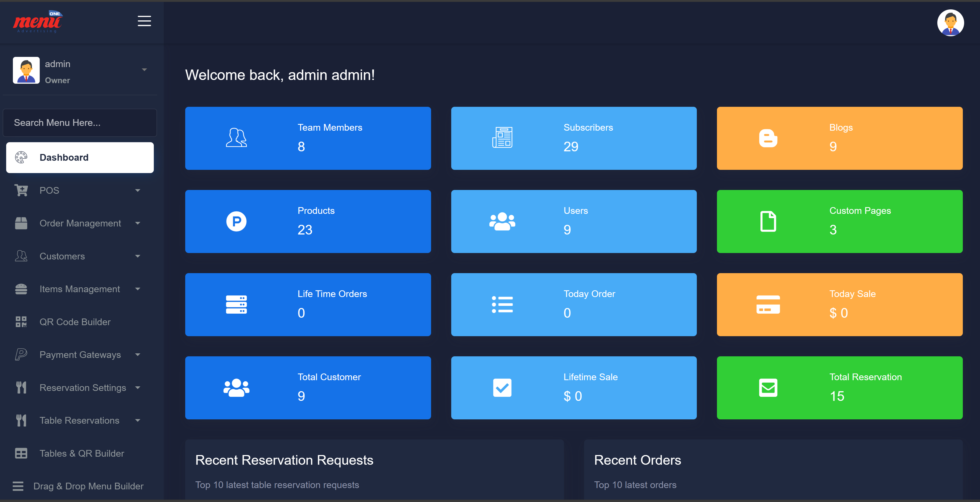
Task: Select the POS shopping cart icon
Action: 21,190
